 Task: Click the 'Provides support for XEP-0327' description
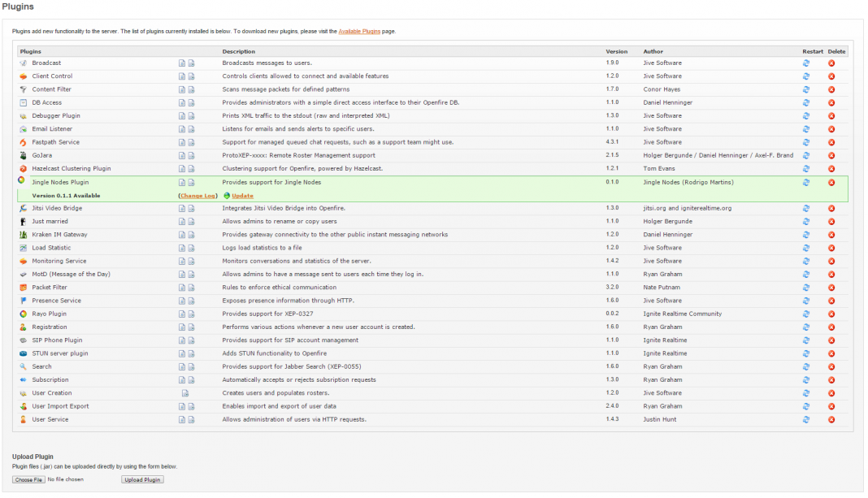[x=268, y=314]
